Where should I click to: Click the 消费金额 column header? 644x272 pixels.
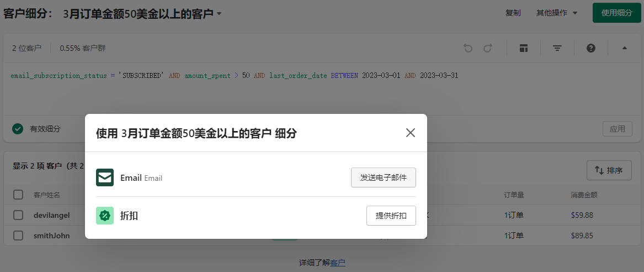coord(584,195)
